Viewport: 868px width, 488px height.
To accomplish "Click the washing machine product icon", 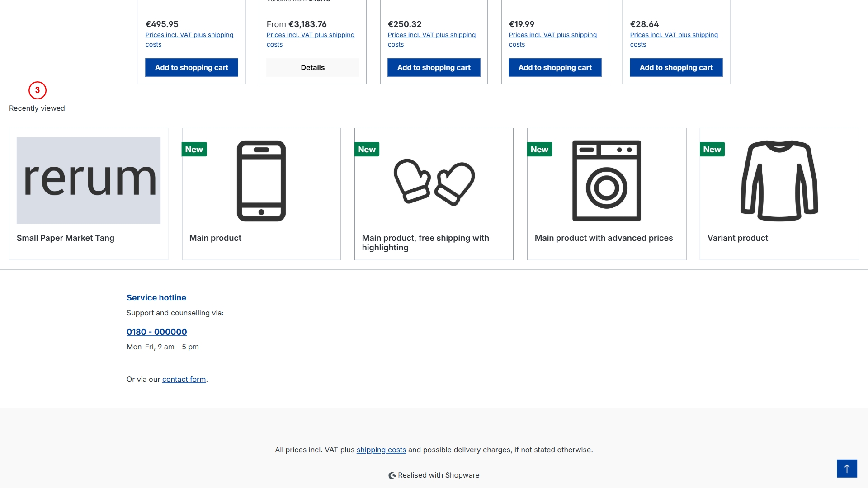I will tap(606, 181).
